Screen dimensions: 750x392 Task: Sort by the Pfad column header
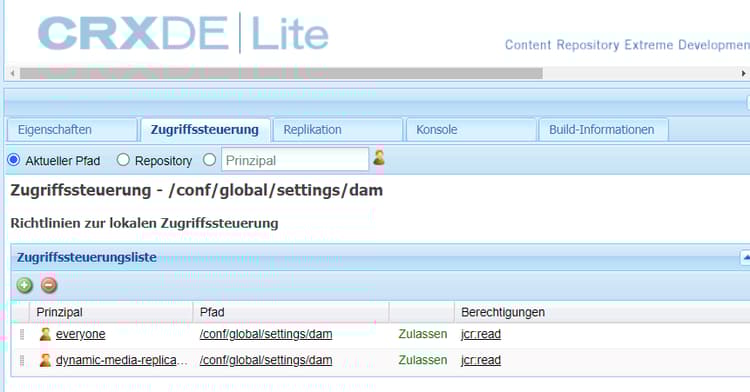tap(291, 312)
